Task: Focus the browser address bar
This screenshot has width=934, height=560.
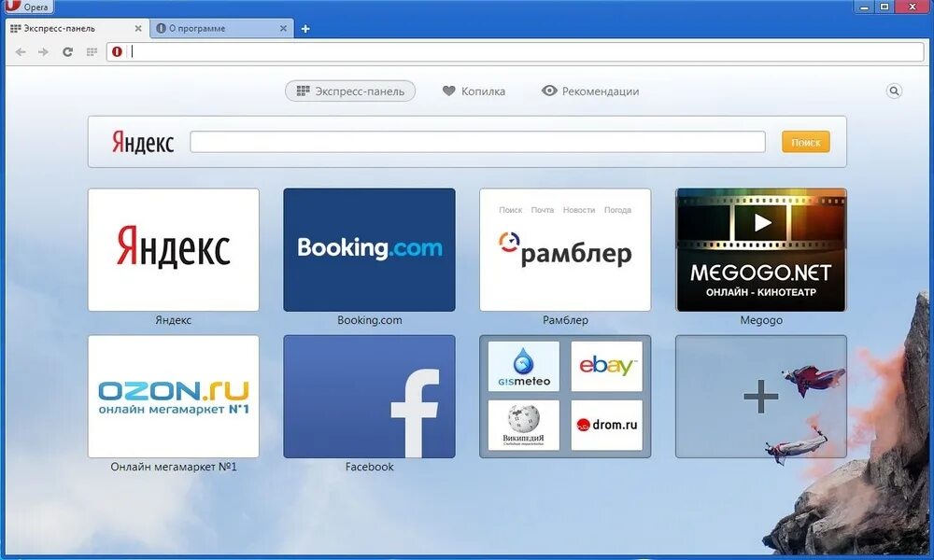Action: point(516,51)
